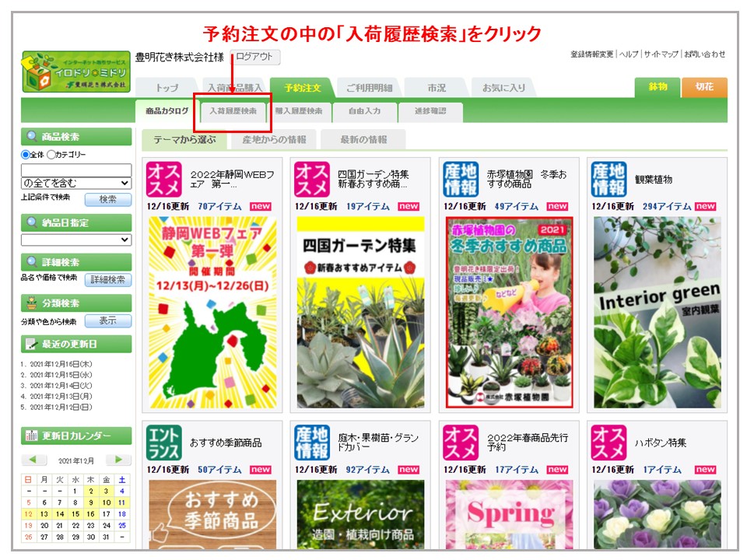Open the Interior green 観葉植物 thumbnail

[x=658, y=313]
